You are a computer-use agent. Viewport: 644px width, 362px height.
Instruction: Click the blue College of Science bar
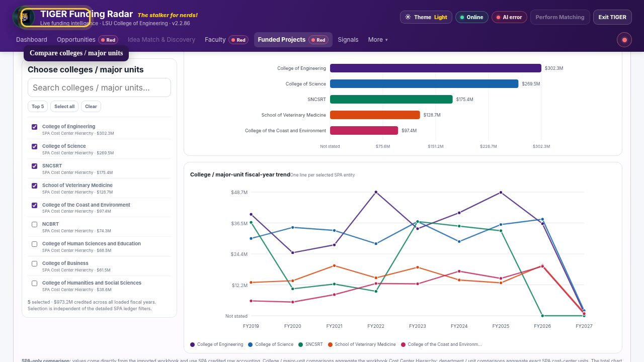pos(424,84)
